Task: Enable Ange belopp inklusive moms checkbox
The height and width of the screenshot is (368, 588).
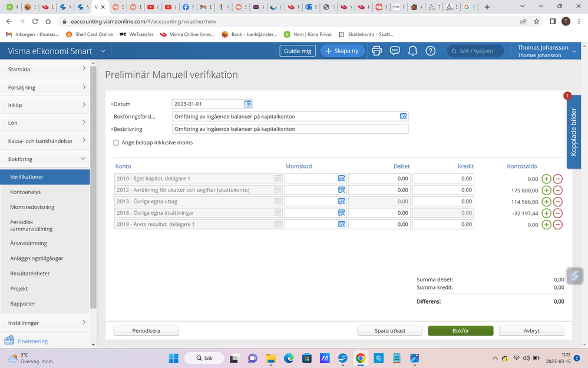Action: coord(116,143)
